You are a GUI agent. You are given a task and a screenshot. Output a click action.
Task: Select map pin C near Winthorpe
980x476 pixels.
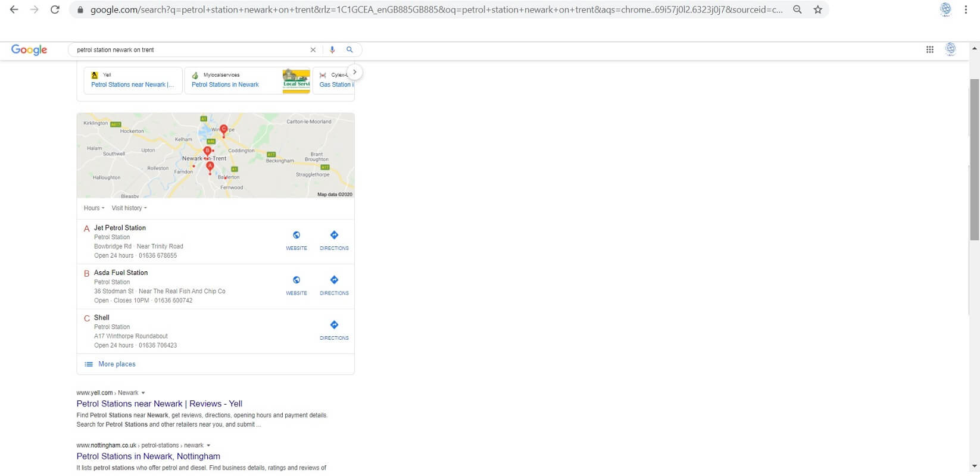[x=224, y=131]
